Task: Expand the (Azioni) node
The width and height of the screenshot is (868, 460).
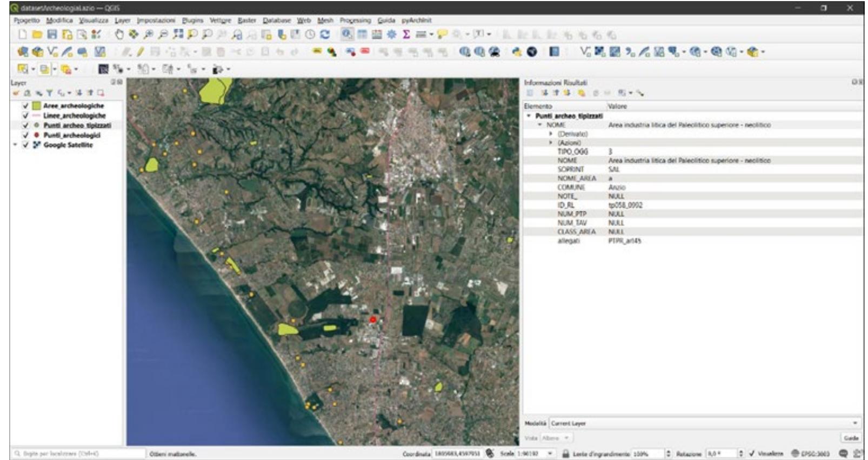Action: (551, 143)
